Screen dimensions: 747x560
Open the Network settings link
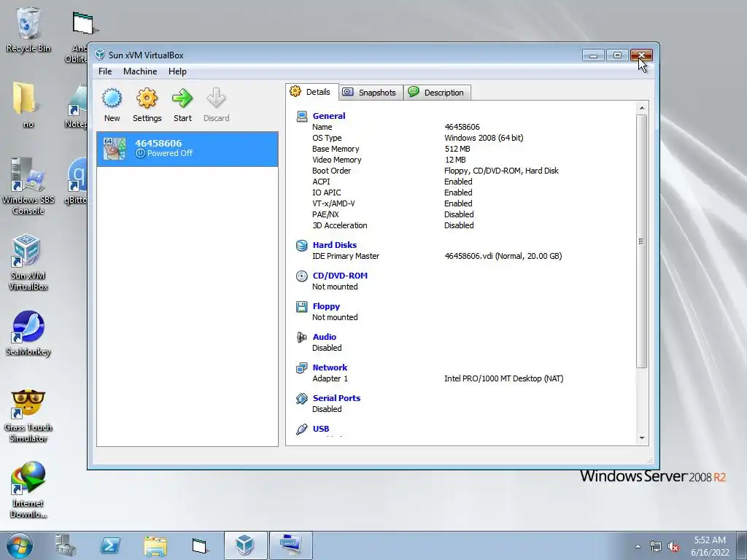coord(330,367)
